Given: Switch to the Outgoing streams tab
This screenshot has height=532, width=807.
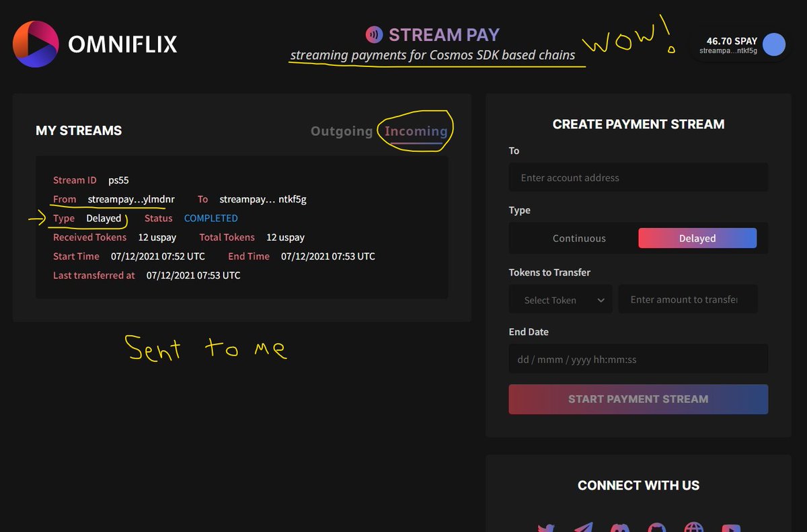Looking at the screenshot, I should pyautogui.click(x=342, y=131).
